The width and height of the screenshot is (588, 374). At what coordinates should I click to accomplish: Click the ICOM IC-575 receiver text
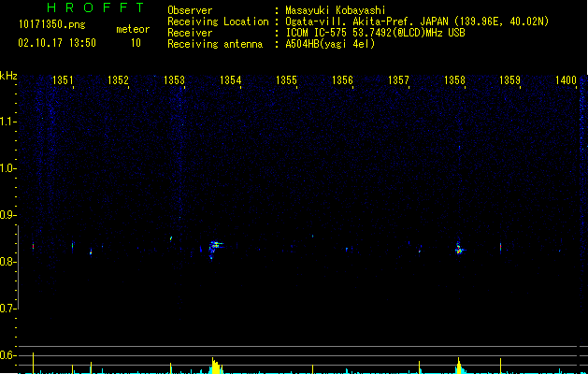[x=375, y=33]
